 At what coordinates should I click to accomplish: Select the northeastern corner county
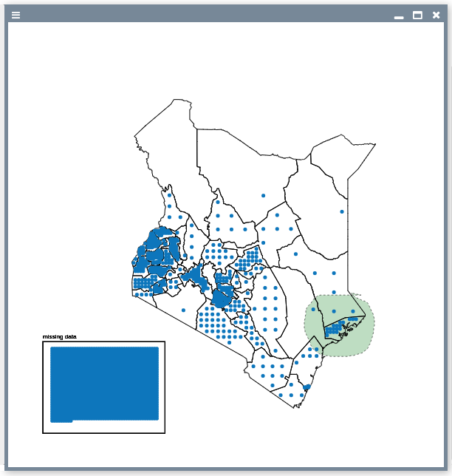tap(343, 159)
